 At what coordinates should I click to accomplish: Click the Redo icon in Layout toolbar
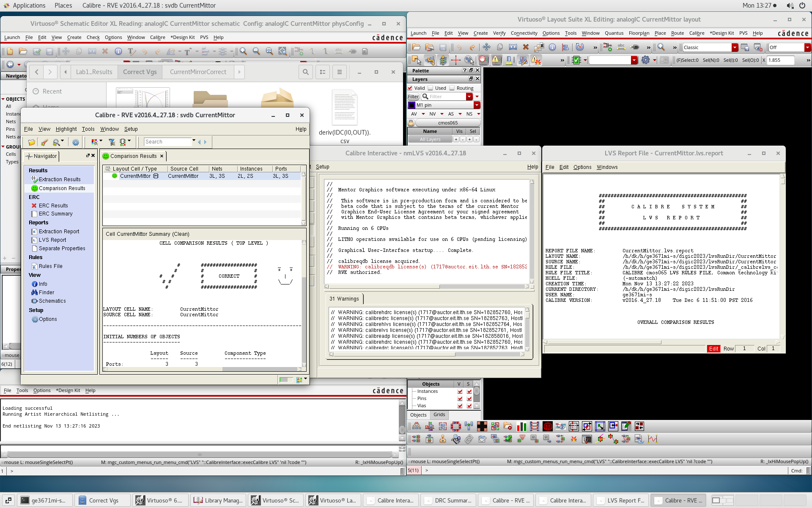tap(472, 47)
